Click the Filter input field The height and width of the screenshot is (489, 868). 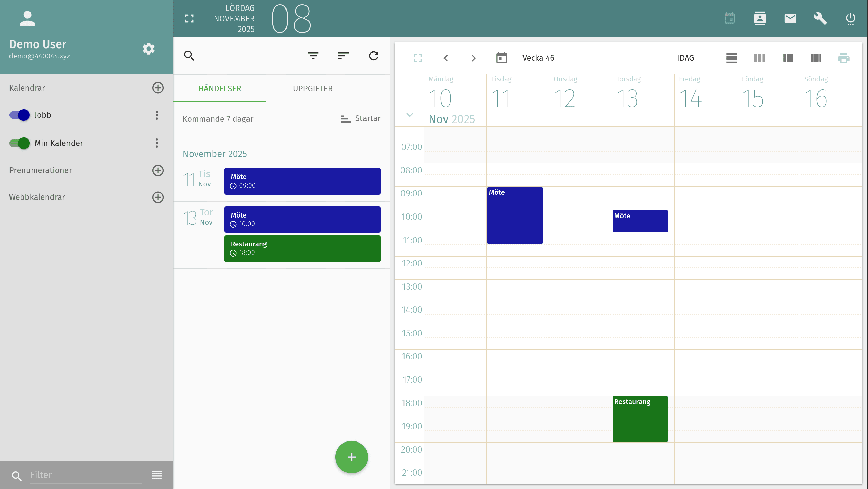[85, 475]
